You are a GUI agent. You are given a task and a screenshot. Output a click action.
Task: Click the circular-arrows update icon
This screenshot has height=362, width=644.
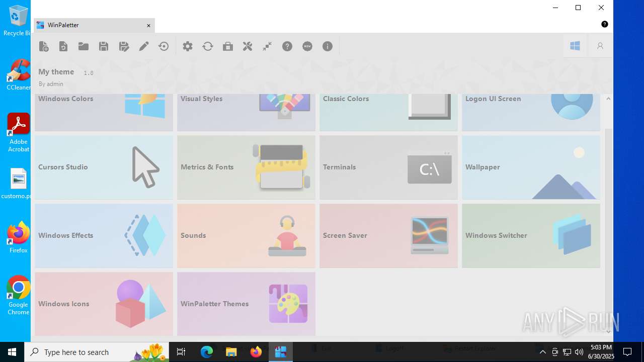click(x=208, y=46)
